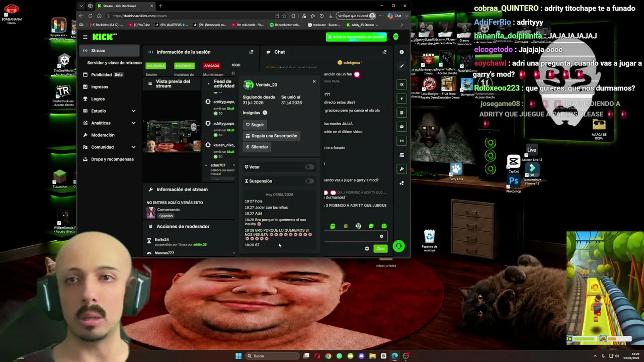Expand the Analíticas sidebar section
The width and height of the screenshot is (644, 362).
coord(133,123)
